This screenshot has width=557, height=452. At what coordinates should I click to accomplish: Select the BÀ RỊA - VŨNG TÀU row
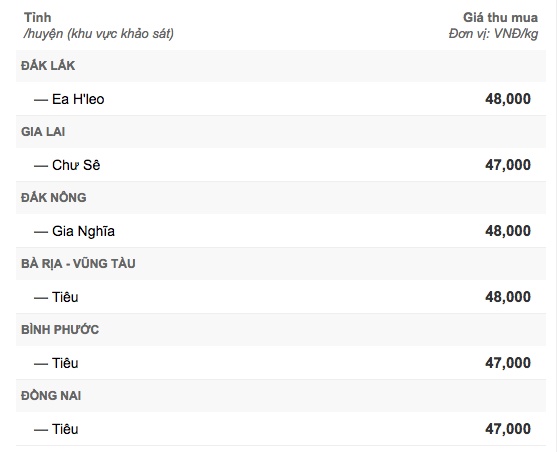[x=281, y=264]
